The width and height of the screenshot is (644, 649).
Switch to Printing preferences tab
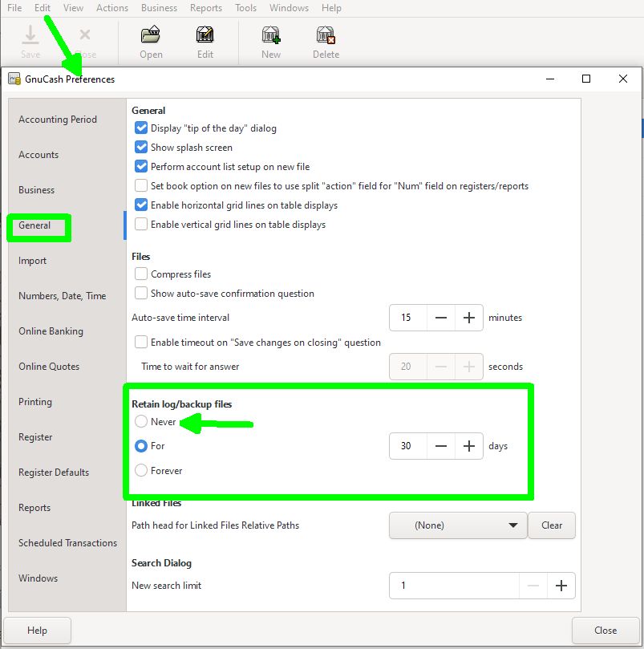coord(67,402)
